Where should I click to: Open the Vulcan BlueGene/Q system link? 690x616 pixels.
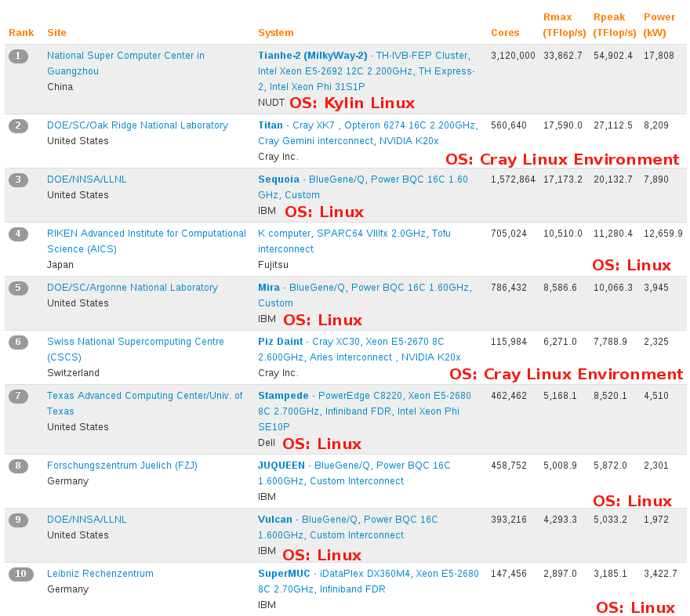click(347, 527)
